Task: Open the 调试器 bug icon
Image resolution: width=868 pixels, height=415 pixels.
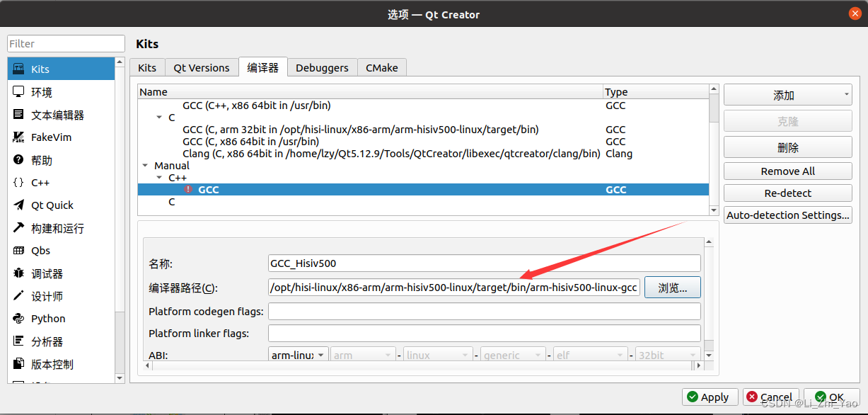Action: click(x=19, y=273)
